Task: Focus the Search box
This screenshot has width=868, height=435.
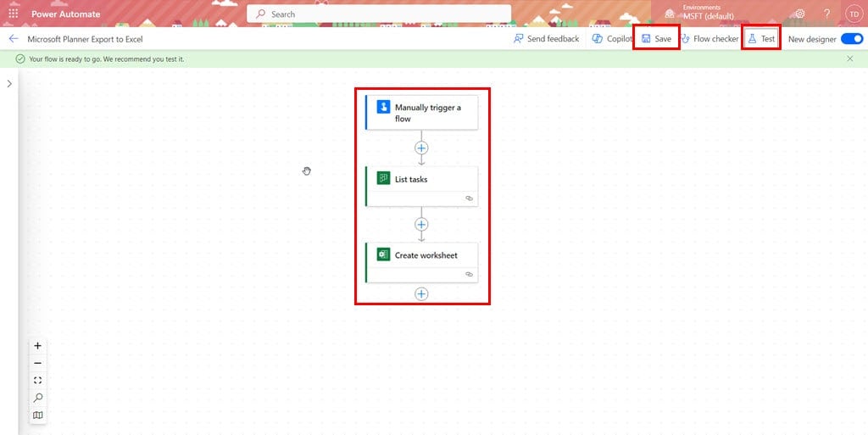Action: (x=379, y=14)
